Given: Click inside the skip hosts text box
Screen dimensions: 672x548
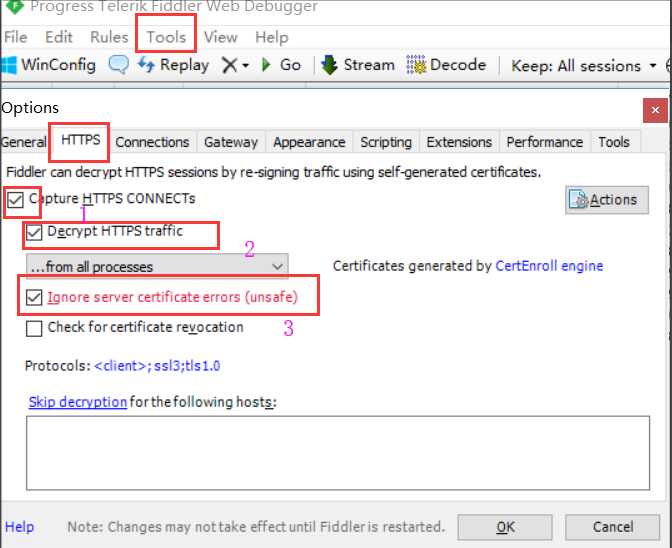Looking at the screenshot, I should [338, 453].
